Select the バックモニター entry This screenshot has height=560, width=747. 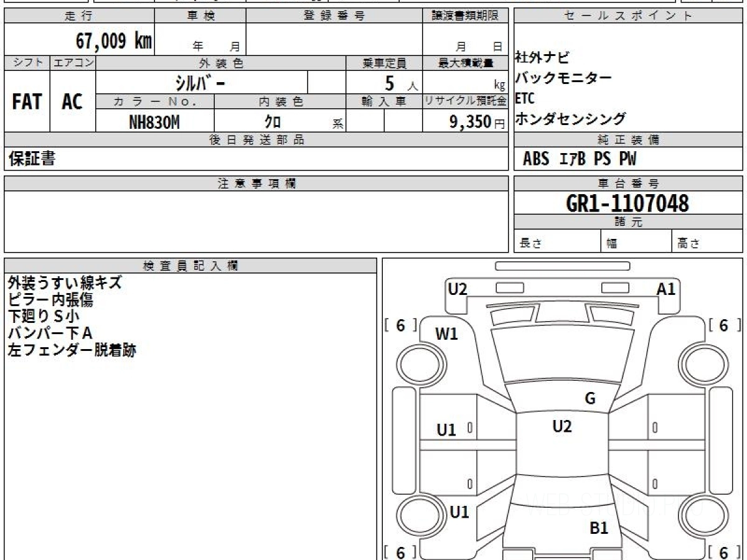point(563,78)
